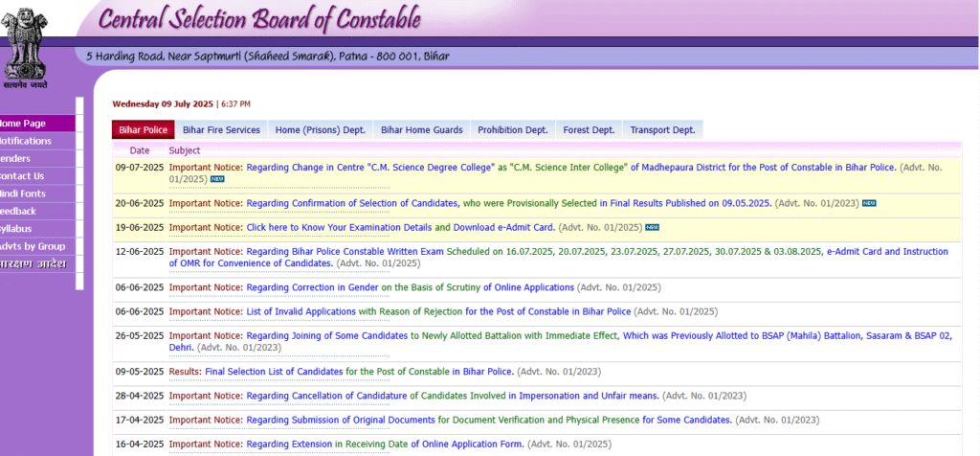Viewport: 980px width, 456px height.
Task: Go to Home Page in the sidebar
Action: click(x=37, y=124)
